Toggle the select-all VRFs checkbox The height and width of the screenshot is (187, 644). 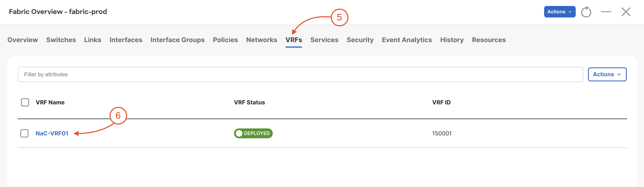[25, 102]
